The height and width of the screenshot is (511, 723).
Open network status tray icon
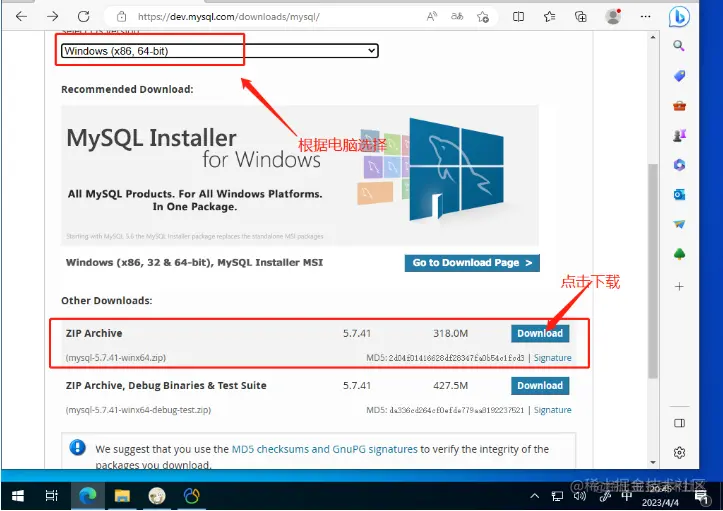tap(557, 496)
